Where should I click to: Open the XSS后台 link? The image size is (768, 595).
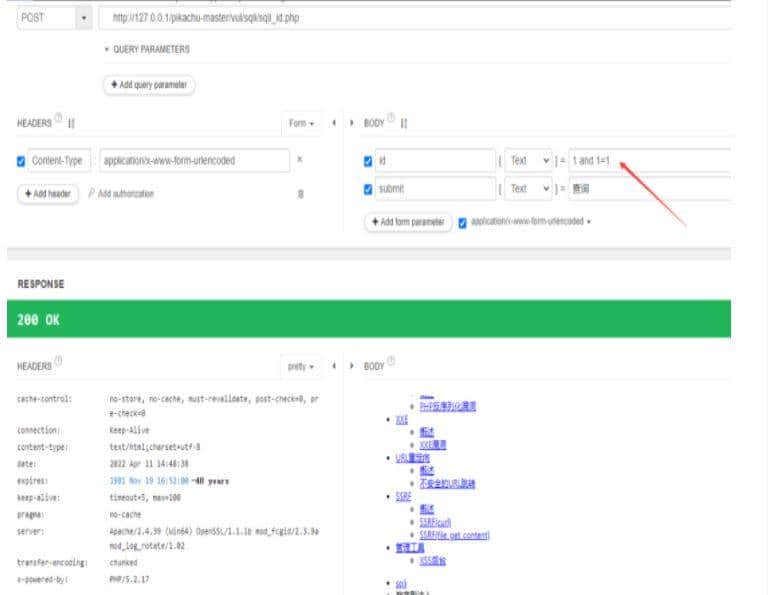coord(432,561)
